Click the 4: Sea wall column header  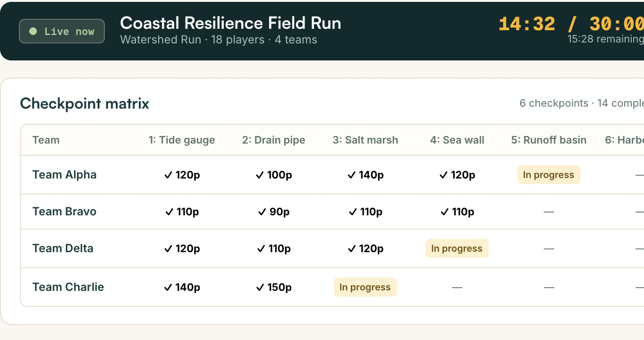(457, 140)
